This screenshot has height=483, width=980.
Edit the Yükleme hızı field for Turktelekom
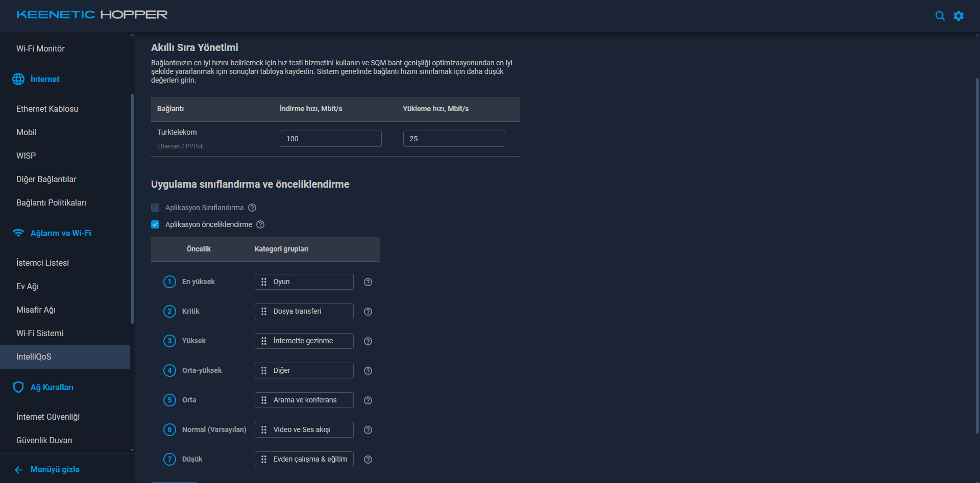[454, 139]
